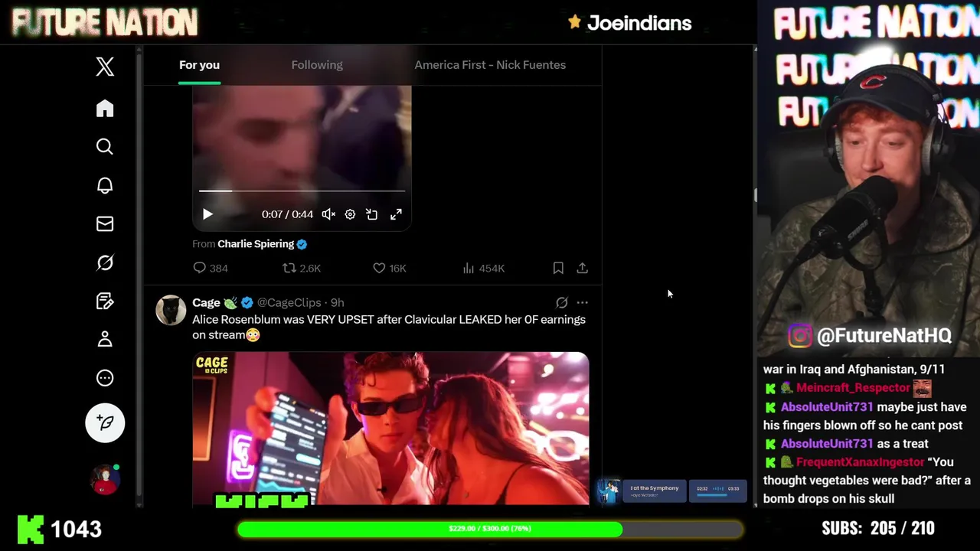This screenshot has height=551, width=980.
Task: Switch to the Following tab
Action: point(317,65)
